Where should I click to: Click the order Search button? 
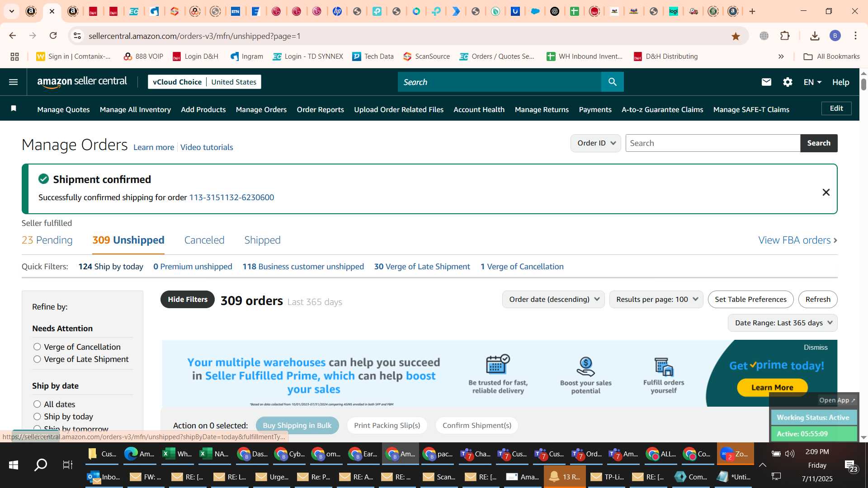[x=819, y=143]
